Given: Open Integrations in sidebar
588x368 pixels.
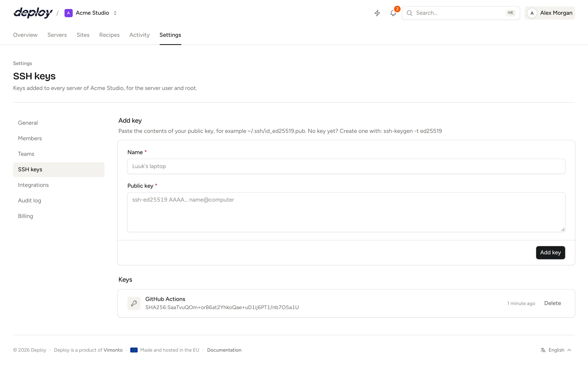Looking at the screenshot, I should click(59, 185).
